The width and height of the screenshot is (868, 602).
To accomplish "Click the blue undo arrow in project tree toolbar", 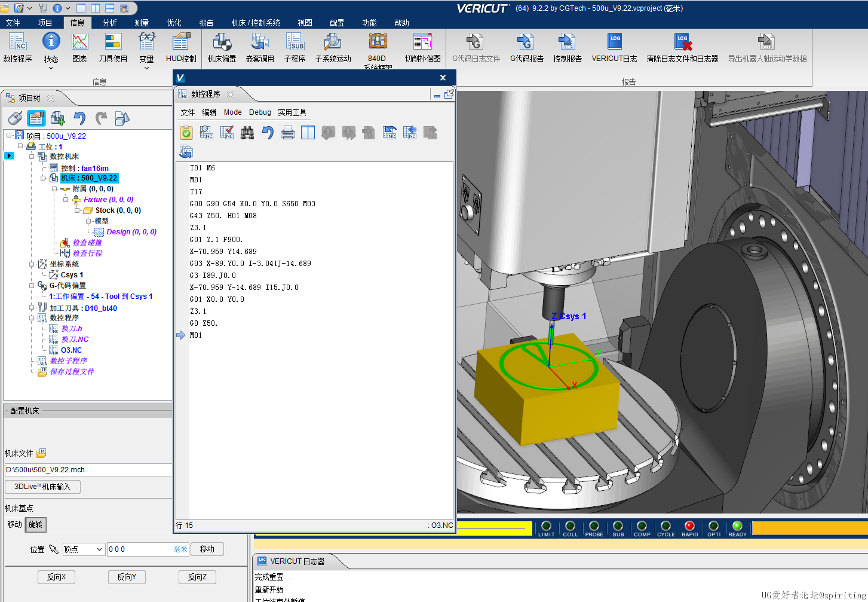I will pyautogui.click(x=79, y=118).
